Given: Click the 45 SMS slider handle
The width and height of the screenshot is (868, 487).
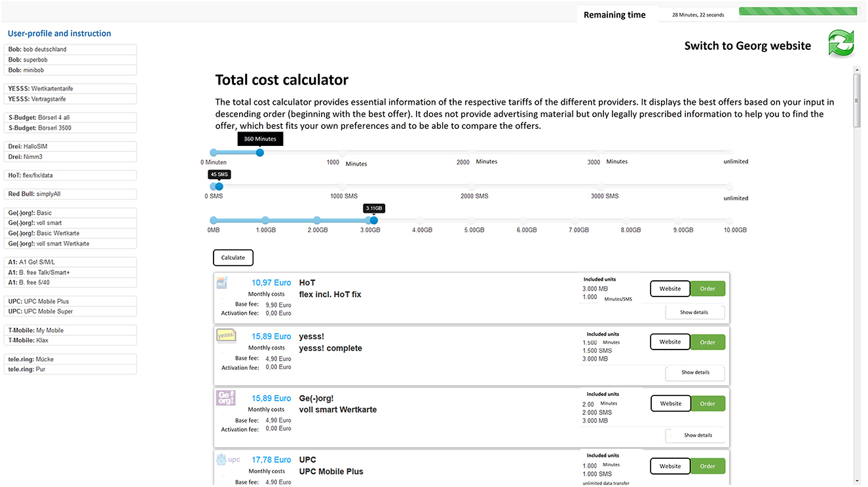Looking at the screenshot, I should click(218, 186).
